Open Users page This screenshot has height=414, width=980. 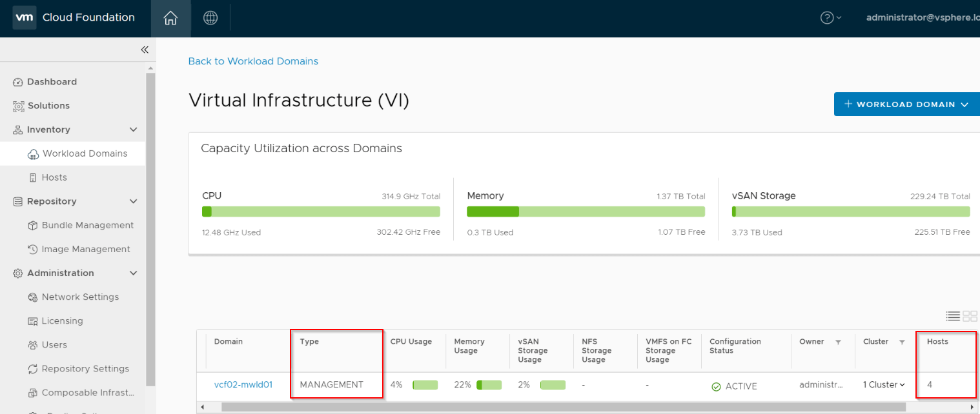click(54, 345)
